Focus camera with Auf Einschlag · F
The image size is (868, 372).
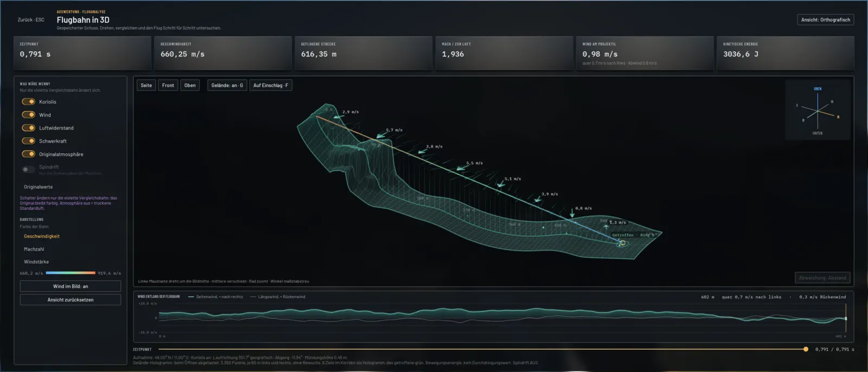[271, 85]
